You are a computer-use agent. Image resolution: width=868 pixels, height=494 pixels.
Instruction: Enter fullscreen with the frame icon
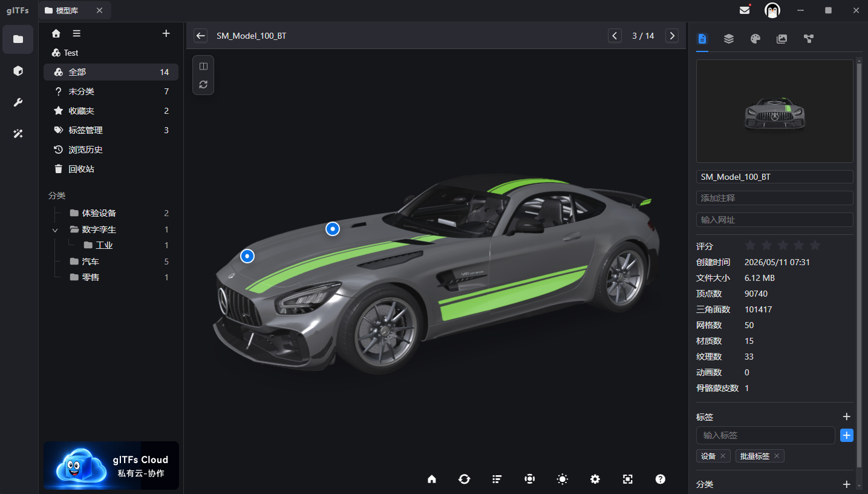(x=628, y=479)
